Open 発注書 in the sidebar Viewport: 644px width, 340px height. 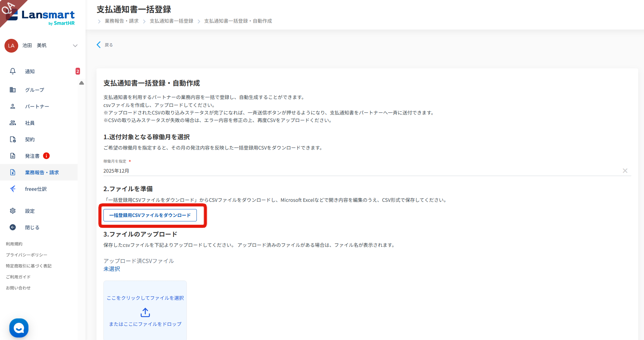point(32,156)
